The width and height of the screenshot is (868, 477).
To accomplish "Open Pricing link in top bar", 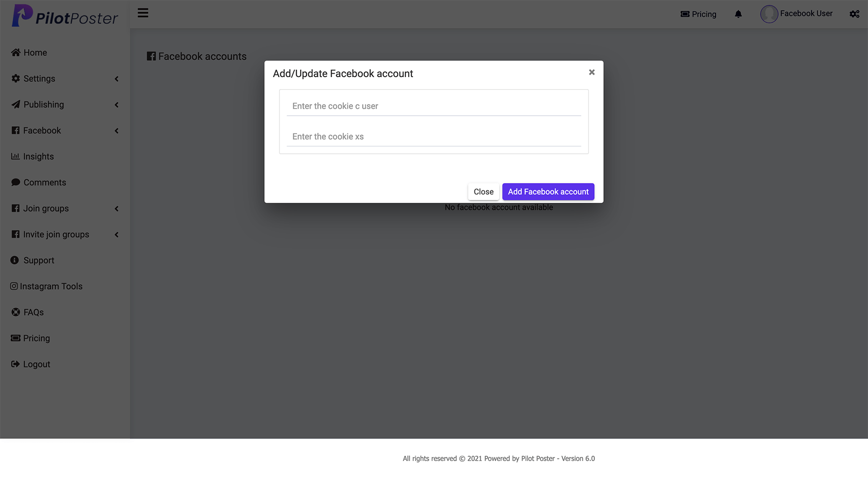I will pyautogui.click(x=698, y=14).
